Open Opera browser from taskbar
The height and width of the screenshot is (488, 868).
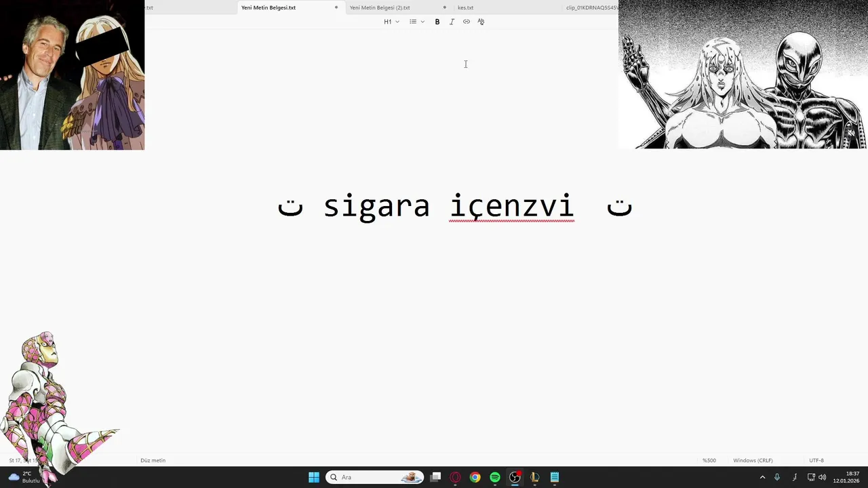pyautogui.click(x=455, y=477)
